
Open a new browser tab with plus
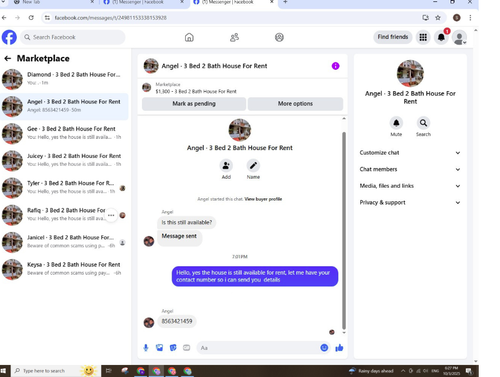(x=285, y=2)
